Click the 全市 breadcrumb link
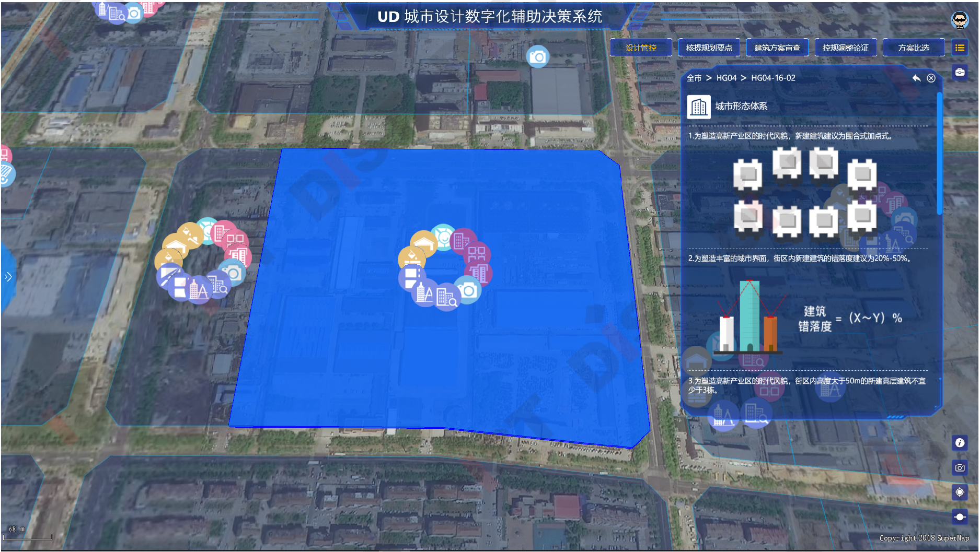This screenshot has height=552, width=980. (694, 78)
